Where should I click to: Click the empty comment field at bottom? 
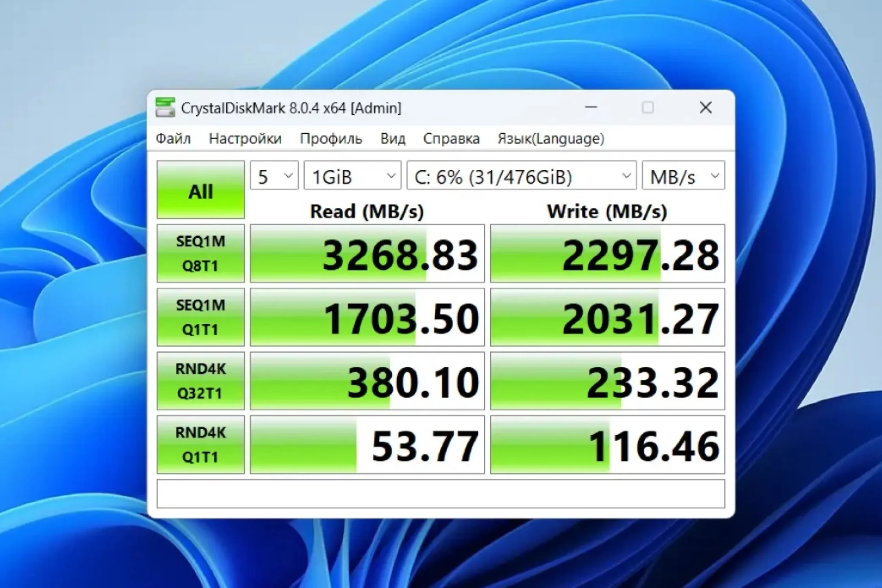441,494
